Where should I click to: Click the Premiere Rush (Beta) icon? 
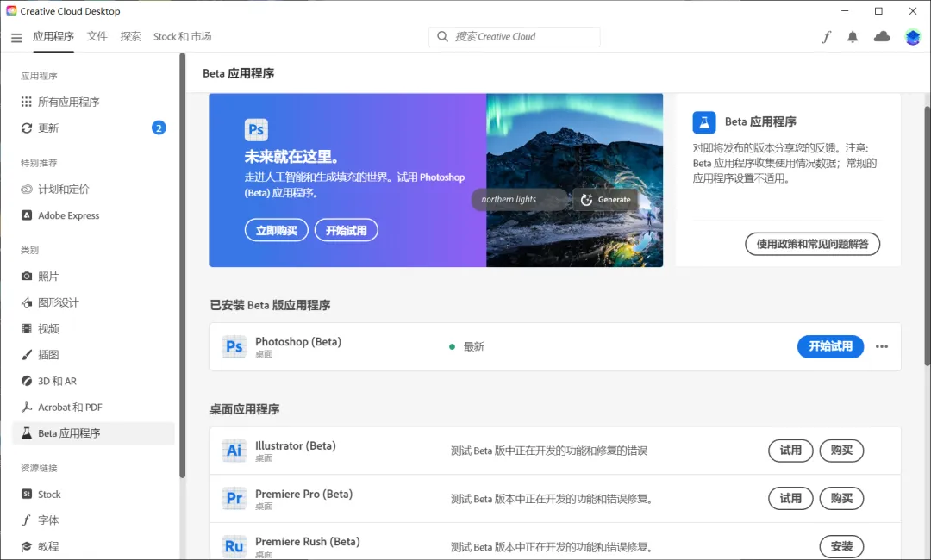point(234,546)
